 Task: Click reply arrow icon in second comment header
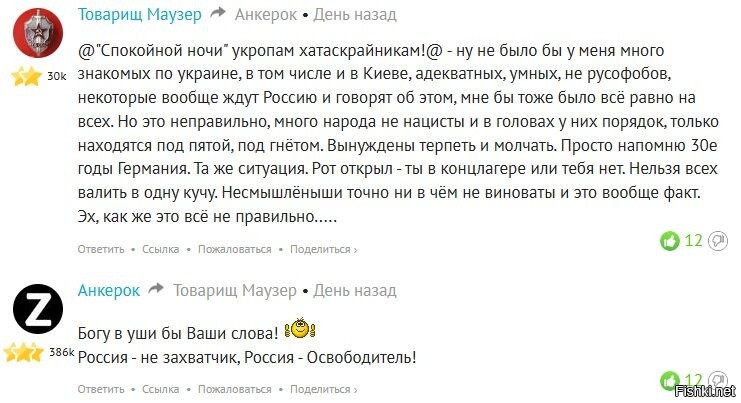(x=157, y=290)
